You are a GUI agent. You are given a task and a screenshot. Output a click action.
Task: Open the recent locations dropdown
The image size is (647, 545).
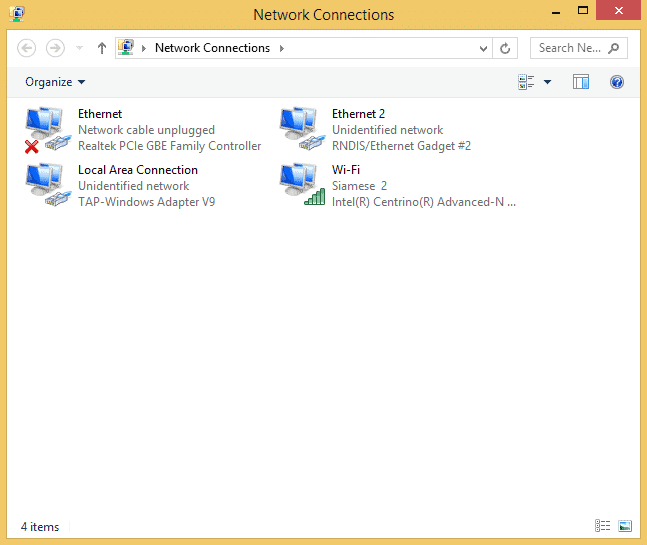click(80, 48)
